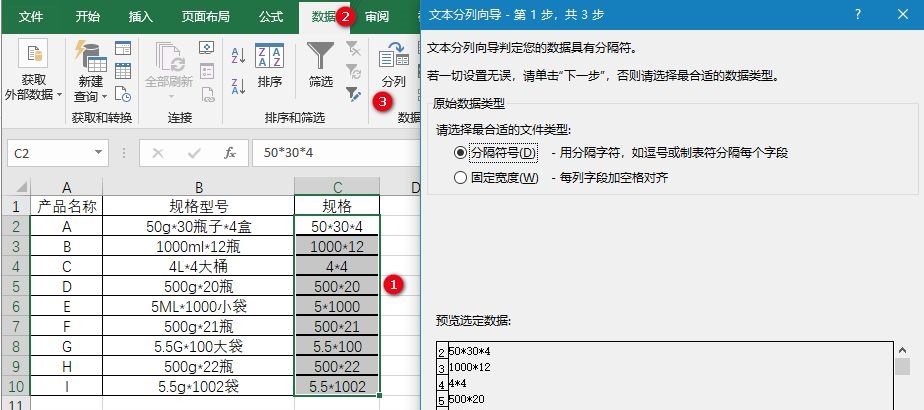Click the 分列 (Text to Columns) button
Screen dimensions: 924x410
click(x=394, y=65)
